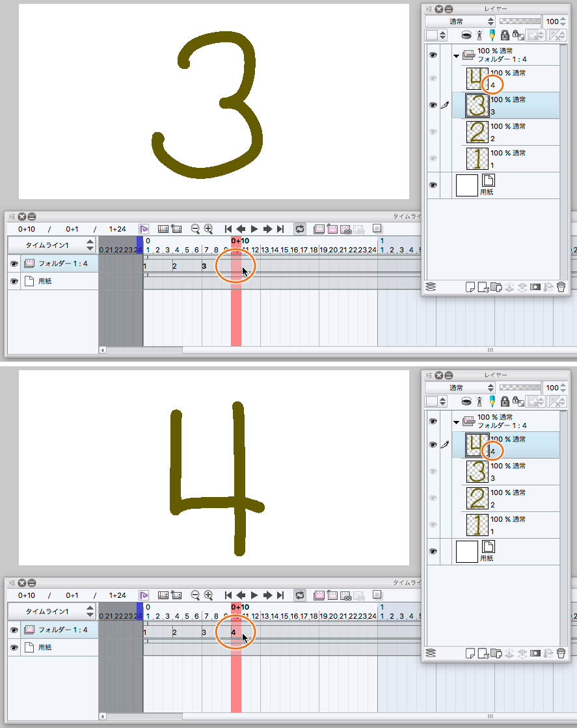The height and width of the screenshot is (728, 577).
Task: Zoom in the upper timeline with magnifier plus
Action: point(208,229)
